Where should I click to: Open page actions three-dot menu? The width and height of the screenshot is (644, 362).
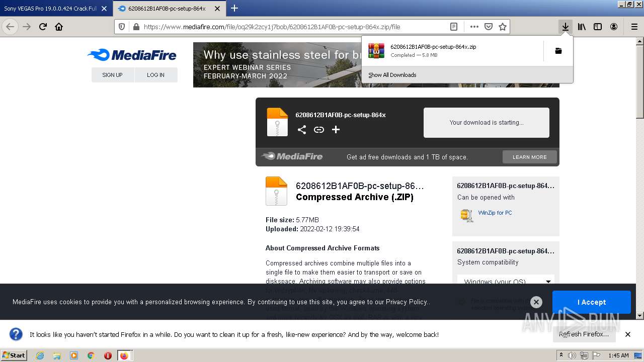(474, 27)
